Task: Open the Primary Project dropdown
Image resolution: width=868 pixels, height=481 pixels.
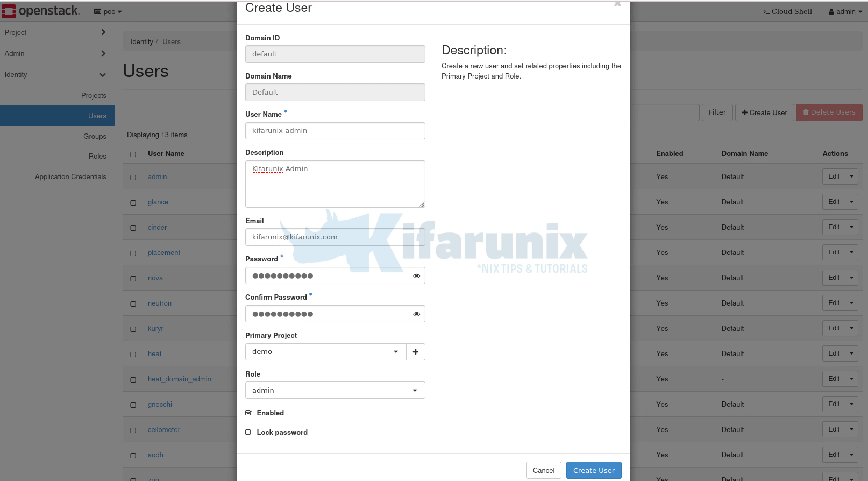Action: coord(325,352)
